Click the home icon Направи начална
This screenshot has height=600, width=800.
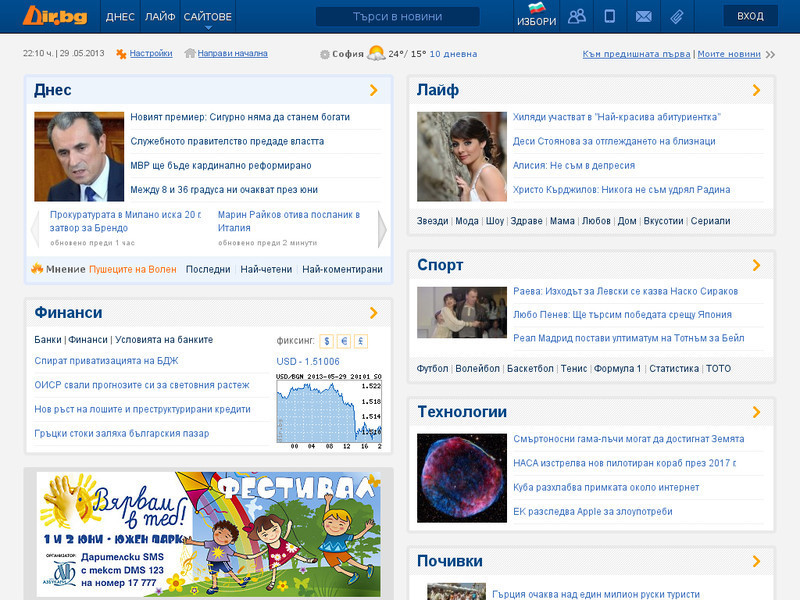click(190, 53)
